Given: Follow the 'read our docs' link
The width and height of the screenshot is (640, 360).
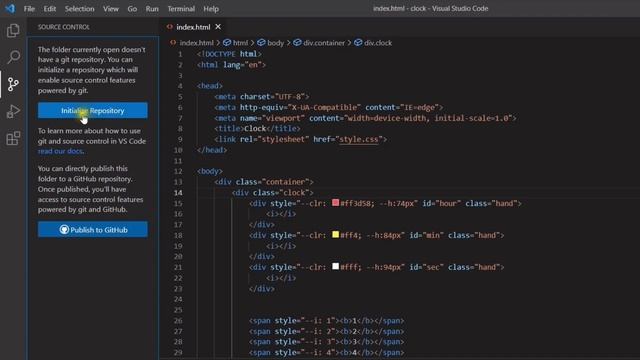Looking at the screenshot, I should click(61, 151).
